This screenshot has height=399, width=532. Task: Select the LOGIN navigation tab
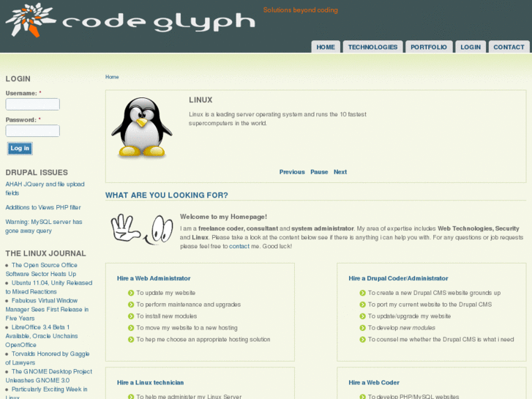tap(471, 47)
